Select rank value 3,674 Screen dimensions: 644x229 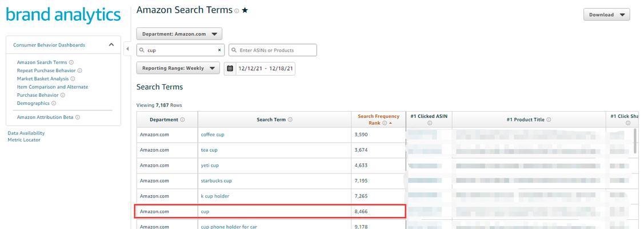(x=361, y=150)
